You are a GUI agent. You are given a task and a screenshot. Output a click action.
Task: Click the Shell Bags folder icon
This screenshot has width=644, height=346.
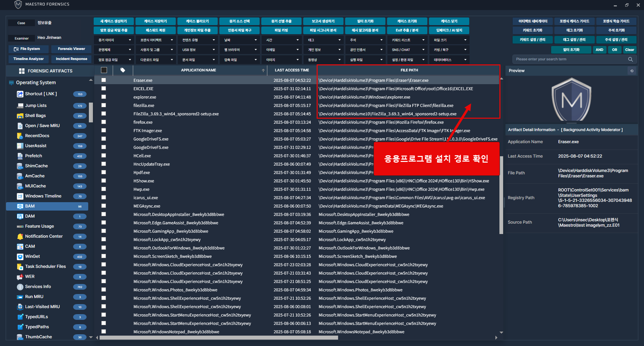[x=20, y=116]
